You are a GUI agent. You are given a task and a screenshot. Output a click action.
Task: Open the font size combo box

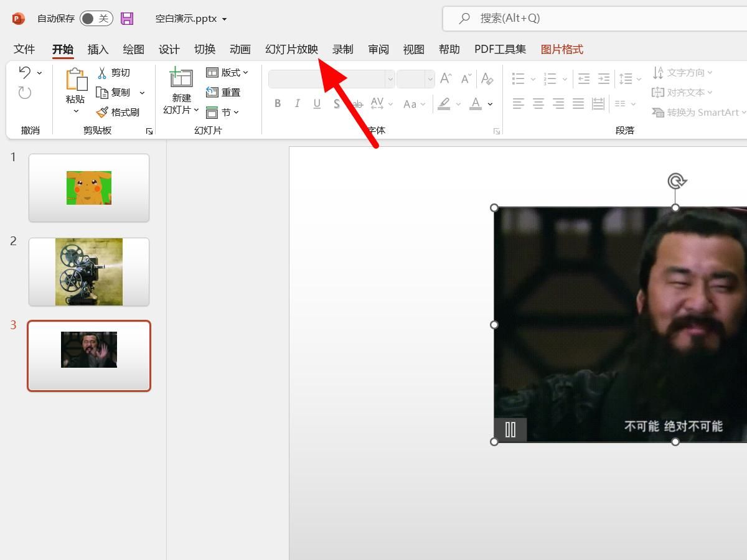pyautogui.click(x=415, y=79)
